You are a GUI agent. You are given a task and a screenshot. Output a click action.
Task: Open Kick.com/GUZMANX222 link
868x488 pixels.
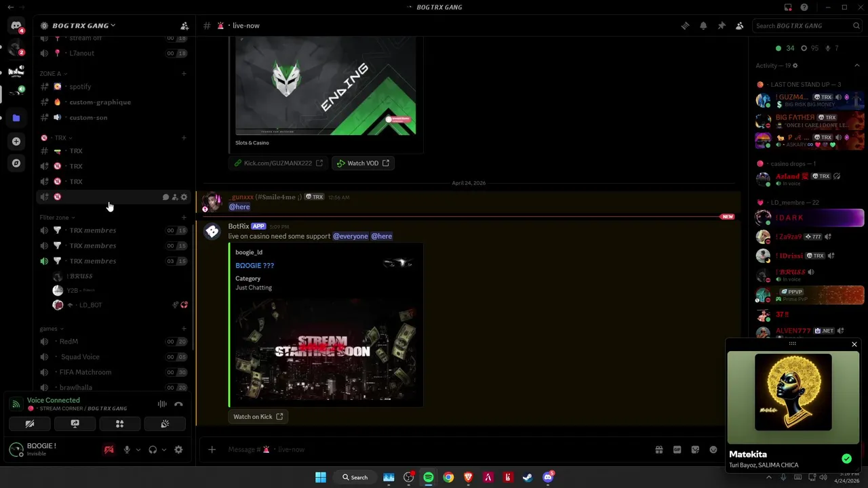pyautogui.click(x=279, y=163)
